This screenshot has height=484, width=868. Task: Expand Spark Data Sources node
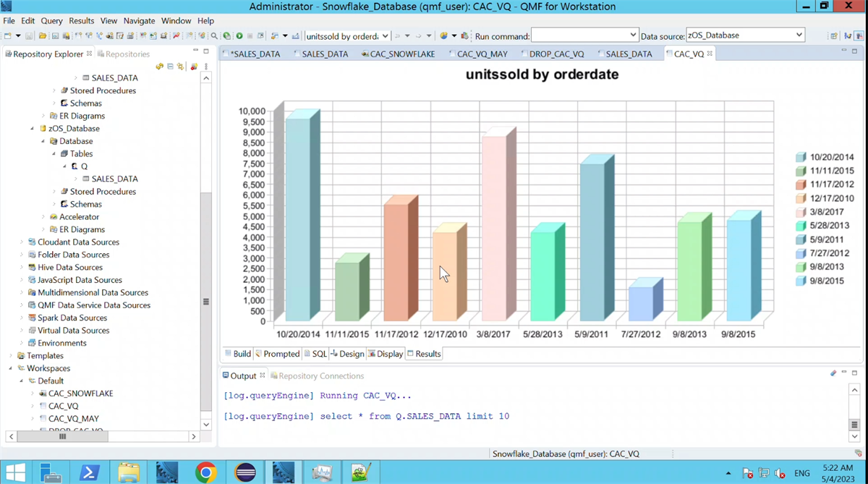[x=22, y=318]
